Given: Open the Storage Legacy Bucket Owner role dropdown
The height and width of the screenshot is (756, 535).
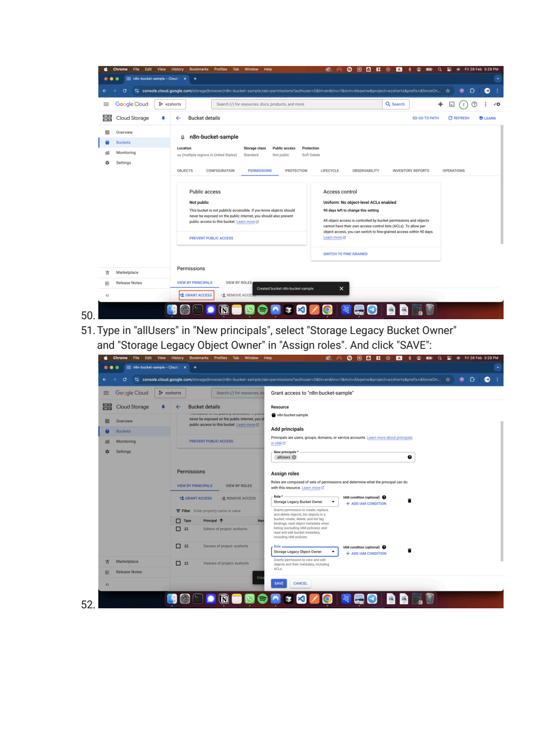Looking at the screenshot, I should tap(304, 502).
